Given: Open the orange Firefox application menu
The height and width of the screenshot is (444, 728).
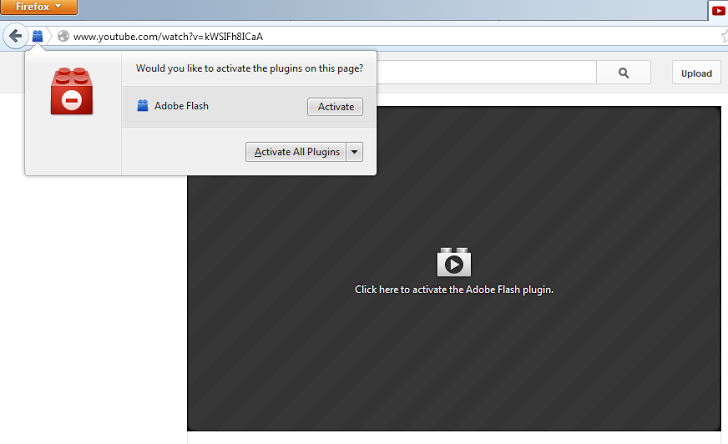Looking at the screenshot, I should 39,7.
